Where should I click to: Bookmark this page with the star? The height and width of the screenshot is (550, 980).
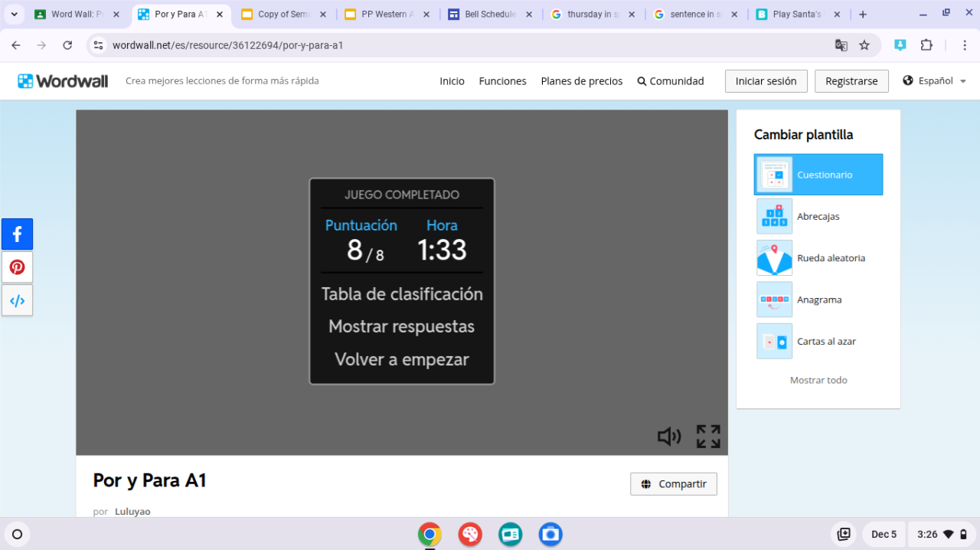point(864,45)
